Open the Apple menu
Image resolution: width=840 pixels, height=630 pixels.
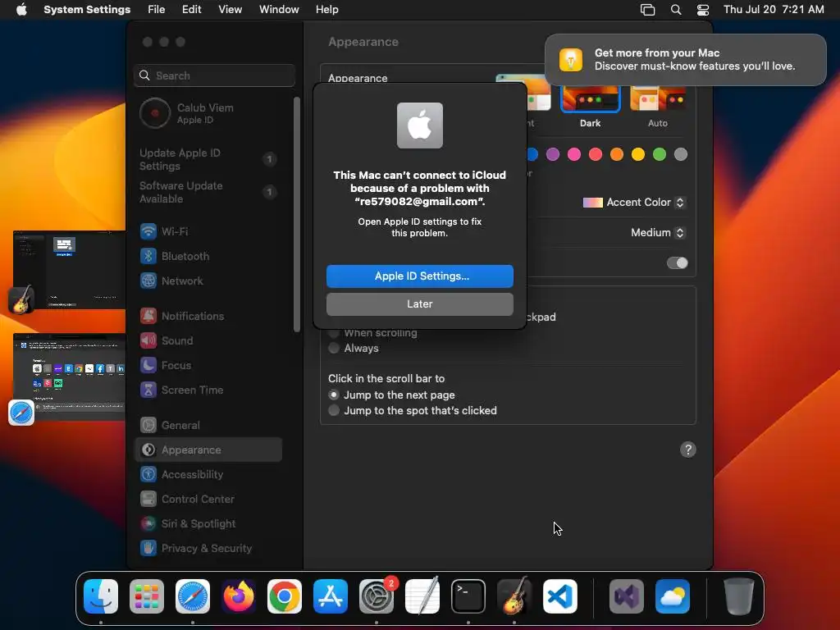21,10
